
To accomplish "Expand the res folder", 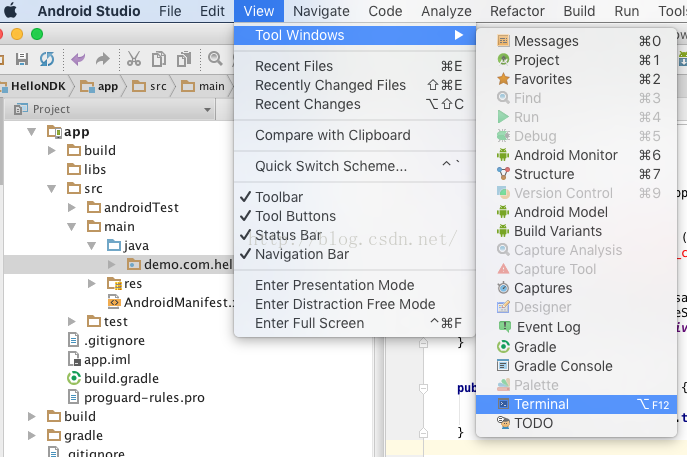I will click(x=92, y=283).
